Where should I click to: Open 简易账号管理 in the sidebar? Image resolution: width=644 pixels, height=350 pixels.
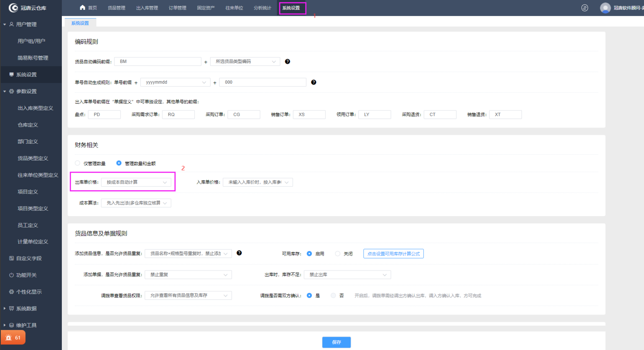[x=33, y=58]
